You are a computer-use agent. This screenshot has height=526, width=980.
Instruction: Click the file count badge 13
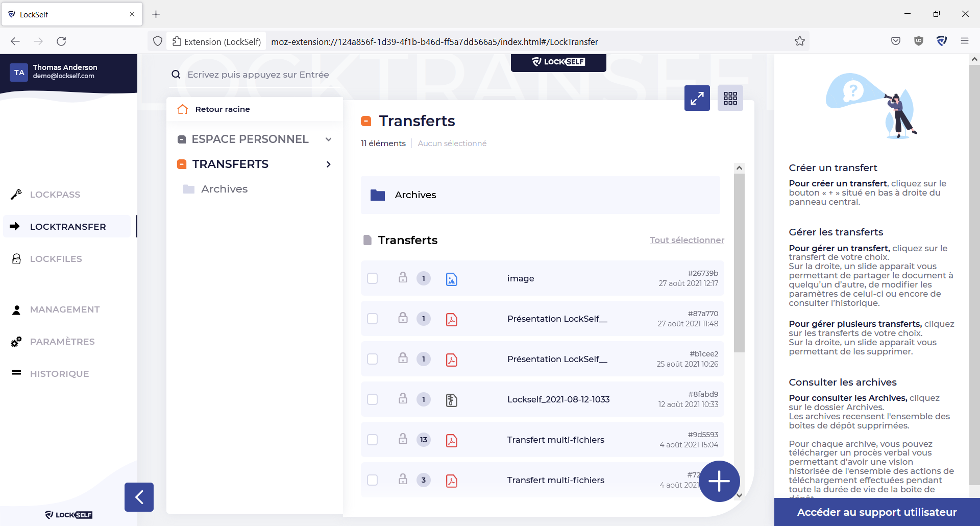[x=424, y=440]
